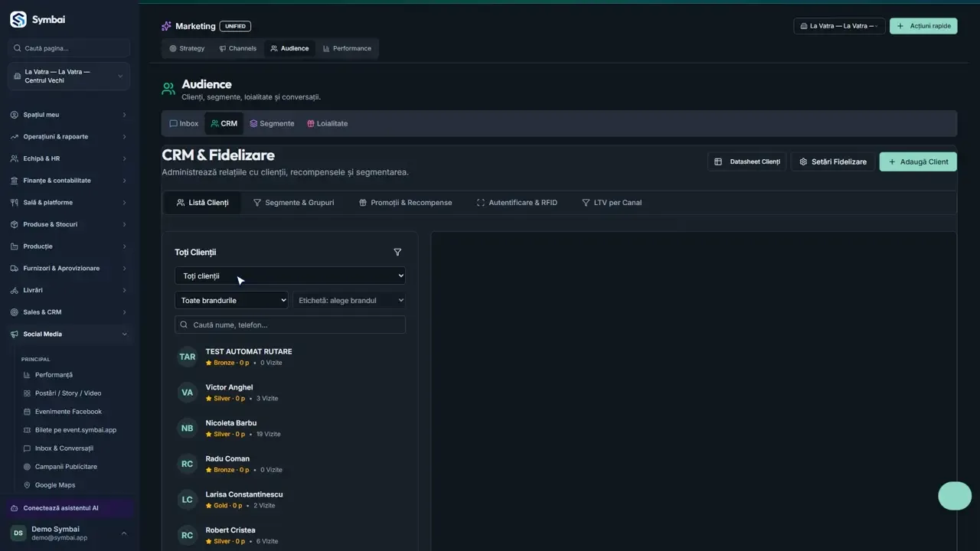Viewport: 980px width, 551px height.
Task: Open the La Vatra dropdown in top bar
Action: [839, 26]
